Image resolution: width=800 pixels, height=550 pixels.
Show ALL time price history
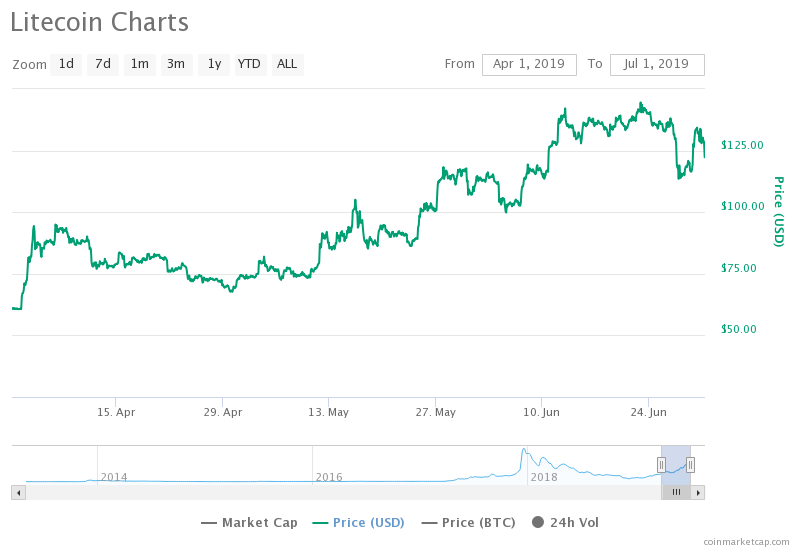(x=287, y=64)
